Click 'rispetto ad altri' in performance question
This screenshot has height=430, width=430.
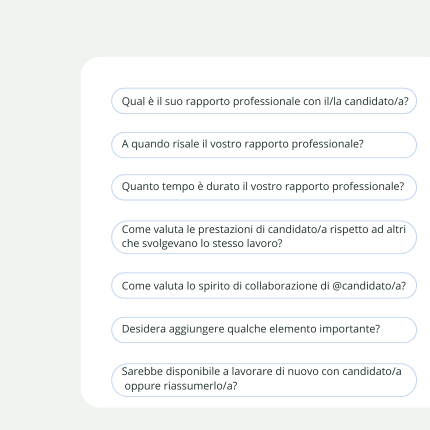(x=368, y=229)
